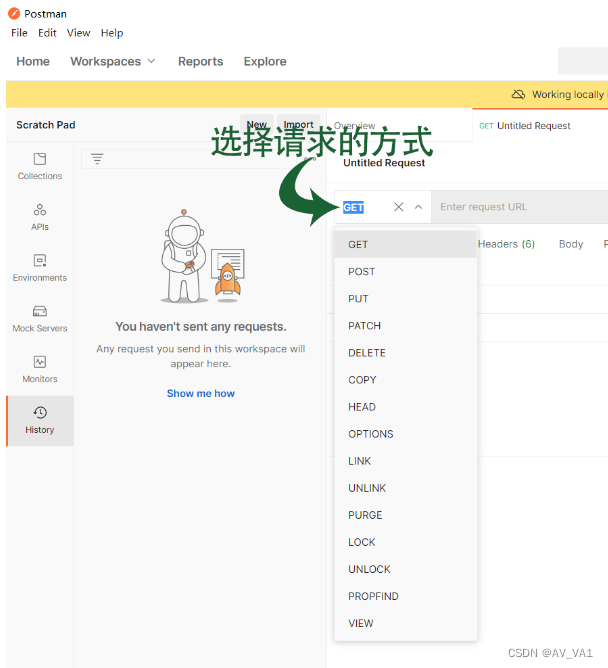
Task: Click the cloud-off Working locally icon
Action: (518, 94)
